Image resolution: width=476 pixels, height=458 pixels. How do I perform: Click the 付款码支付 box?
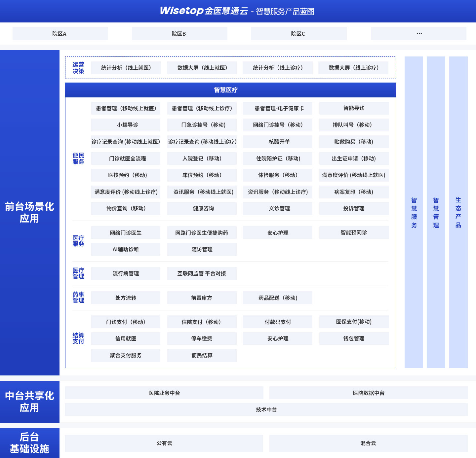(x=278, y=322)
